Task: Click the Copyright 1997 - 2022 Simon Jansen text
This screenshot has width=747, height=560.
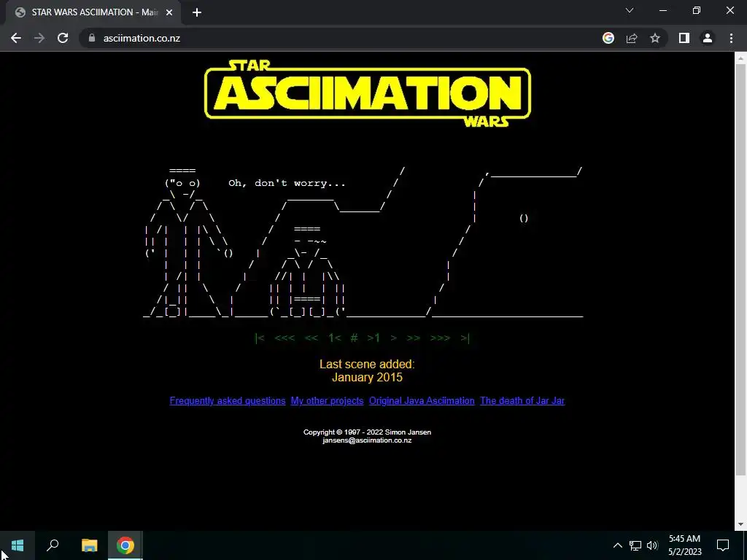Action: click(367, 432)
